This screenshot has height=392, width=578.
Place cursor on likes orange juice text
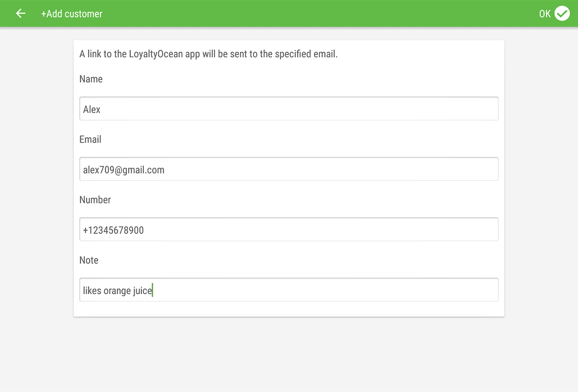coord(117,291)
